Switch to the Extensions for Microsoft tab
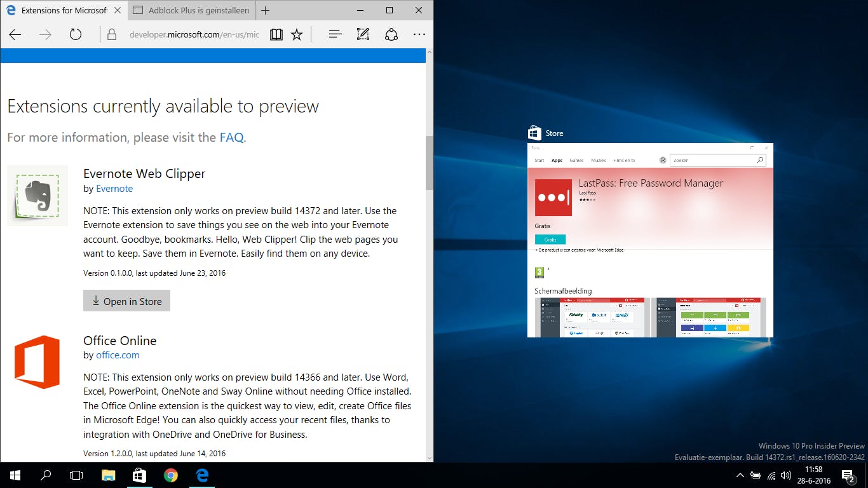Screen dimensions: 868x488 (64, 10)
